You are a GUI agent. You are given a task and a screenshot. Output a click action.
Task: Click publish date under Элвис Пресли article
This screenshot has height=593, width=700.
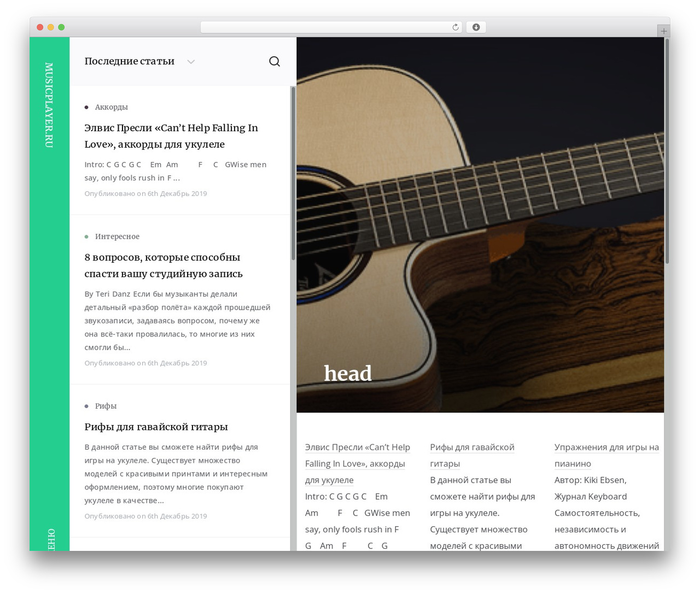[145, 194]
